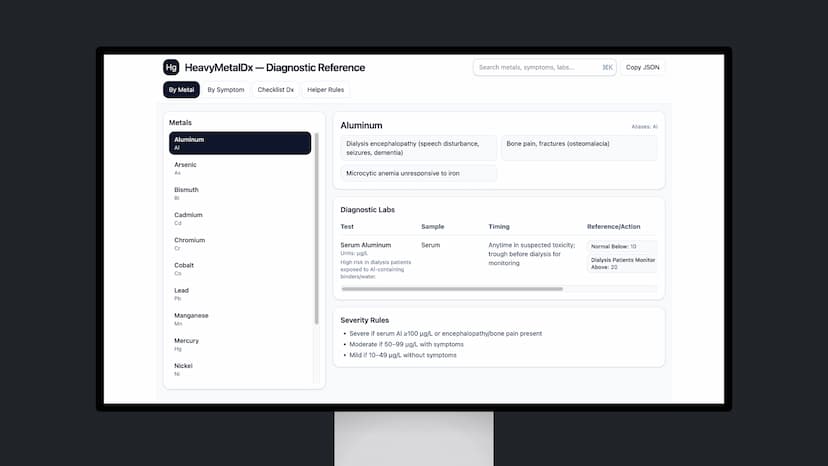Choose Cobalt in the metals sidebar
This screenshot has height=466, width=828.
[x=240, y=269]
